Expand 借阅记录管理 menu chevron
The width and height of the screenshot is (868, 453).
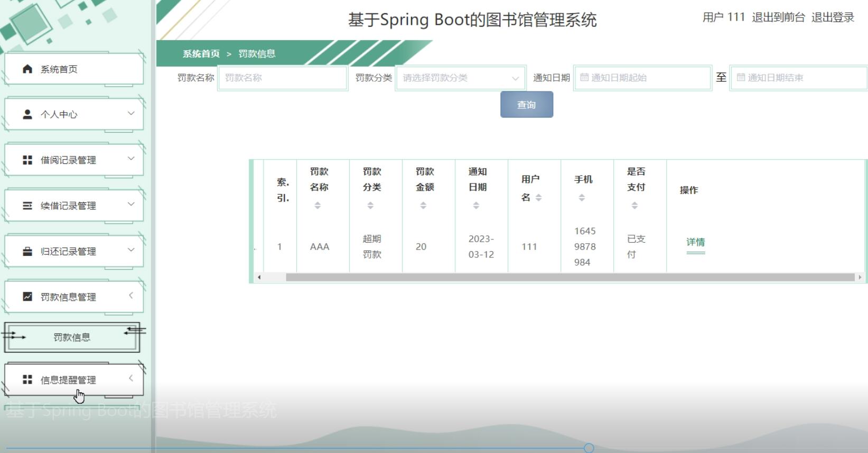pyautogui.click(x=131, y=159)
